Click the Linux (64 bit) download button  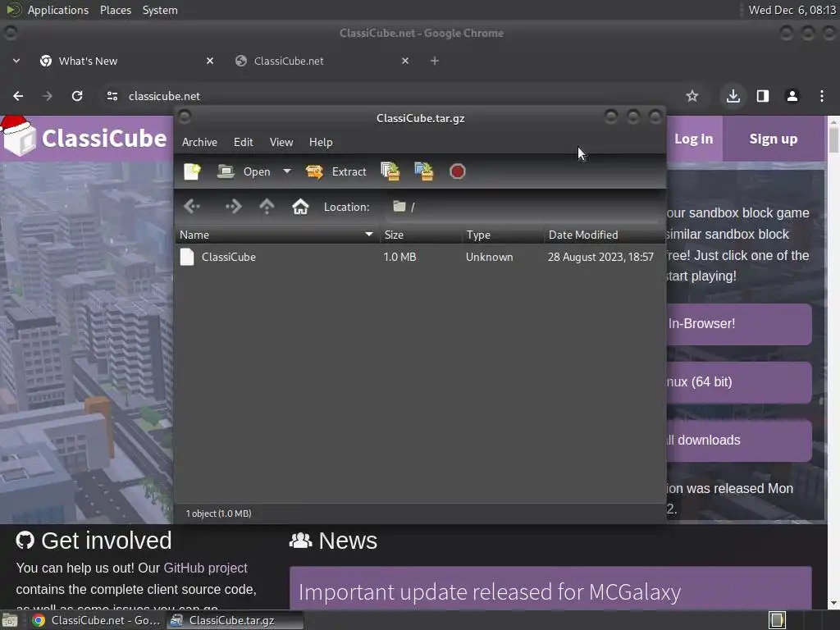(739, 382)
